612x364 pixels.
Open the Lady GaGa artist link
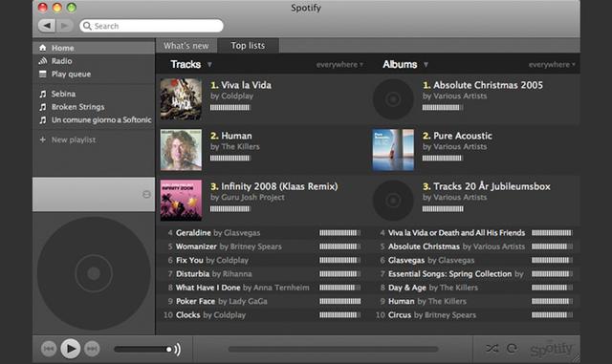248,301
